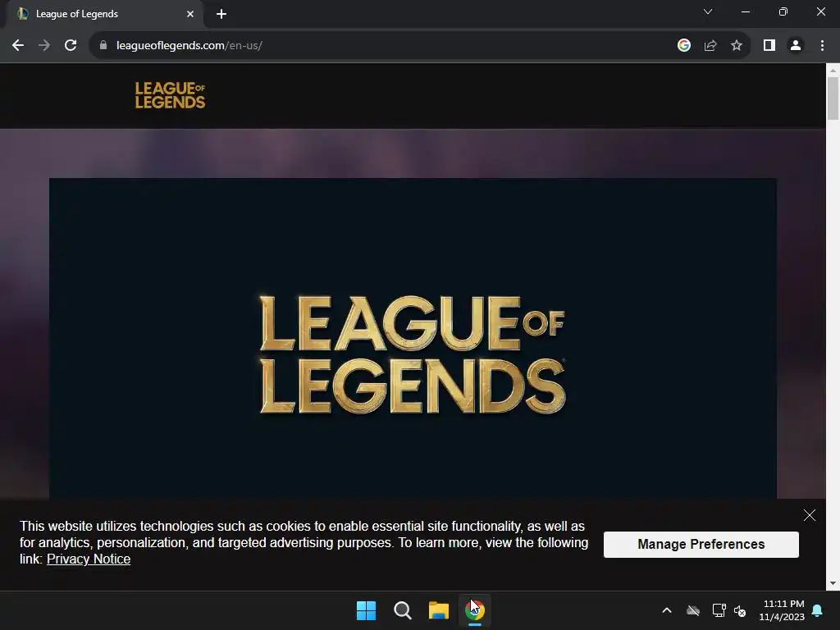The image size is (840, 630).
Task: Click the Chrome taskbar icon
Action: coord(475,610)
